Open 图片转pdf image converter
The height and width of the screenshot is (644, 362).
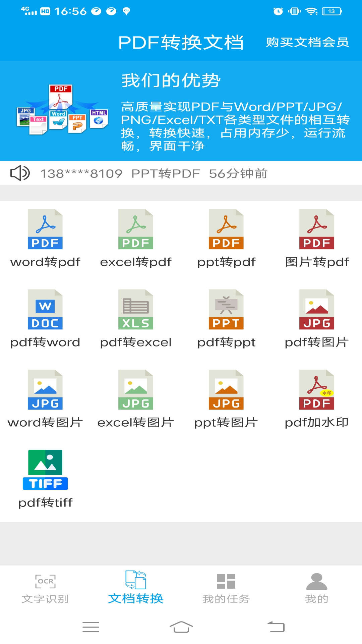point(317,229)
